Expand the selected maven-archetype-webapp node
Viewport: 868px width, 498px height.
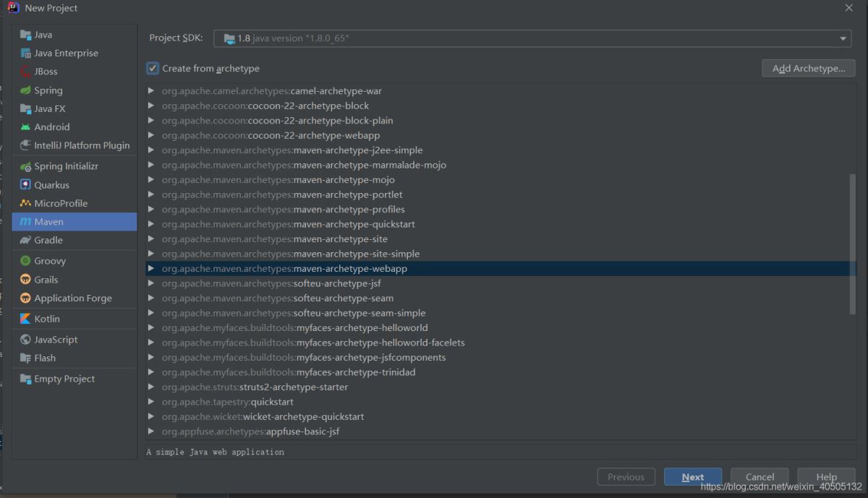(151, 268)
